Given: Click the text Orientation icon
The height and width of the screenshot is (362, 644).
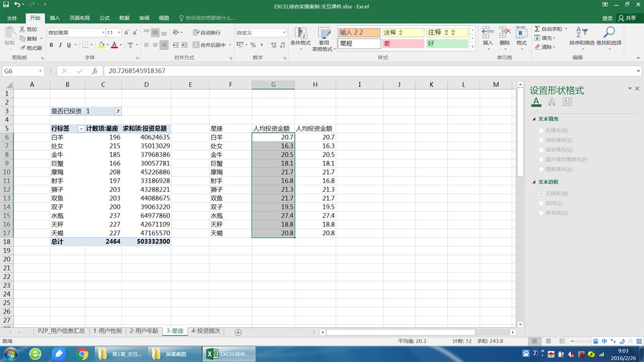Looking at the screenshot, I should click(176, 33).
